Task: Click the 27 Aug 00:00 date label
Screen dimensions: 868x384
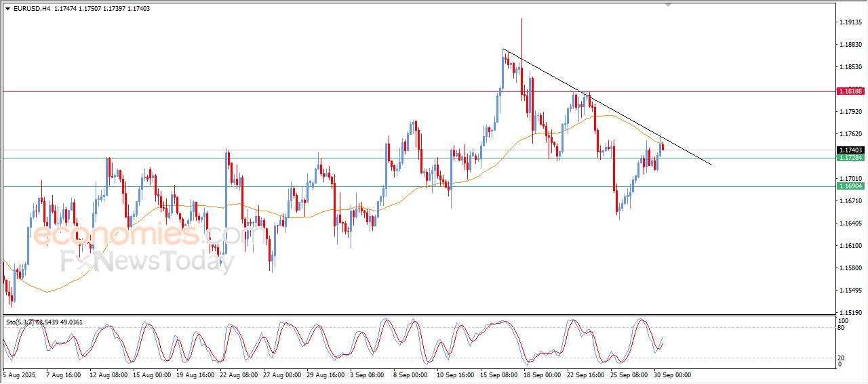Action: tap(283, 375)
